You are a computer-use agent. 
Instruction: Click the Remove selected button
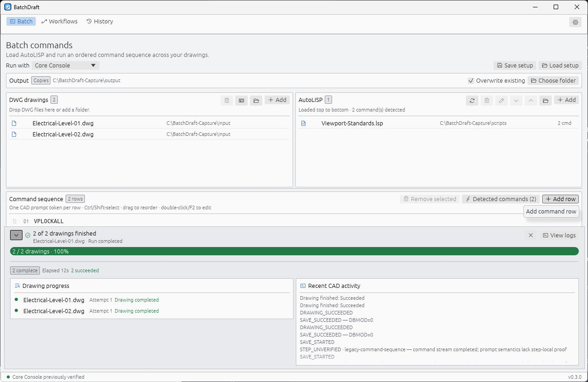tap(430, 199)
